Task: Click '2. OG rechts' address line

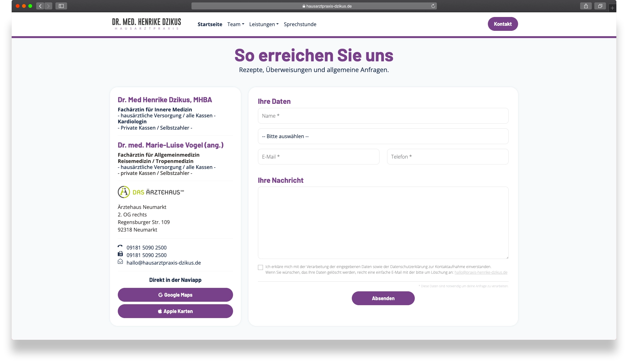Action: pyautogui.click(x=132, y=215)
